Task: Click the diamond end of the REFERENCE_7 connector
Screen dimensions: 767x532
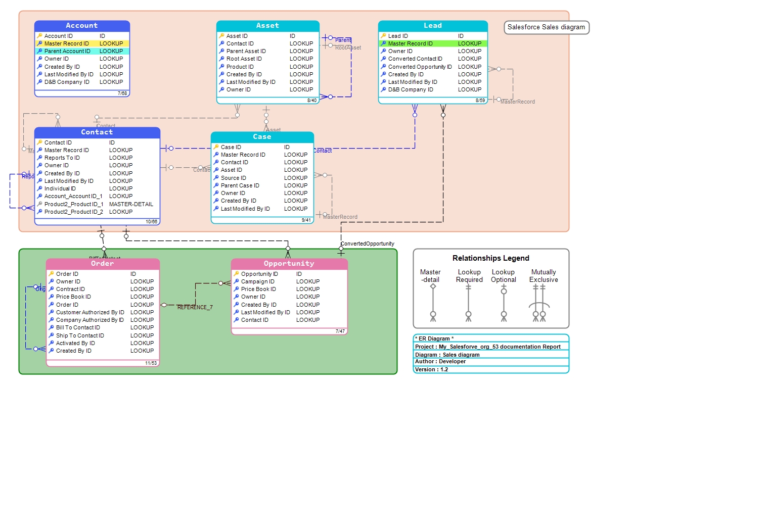Action: click(x=164, y=305)
